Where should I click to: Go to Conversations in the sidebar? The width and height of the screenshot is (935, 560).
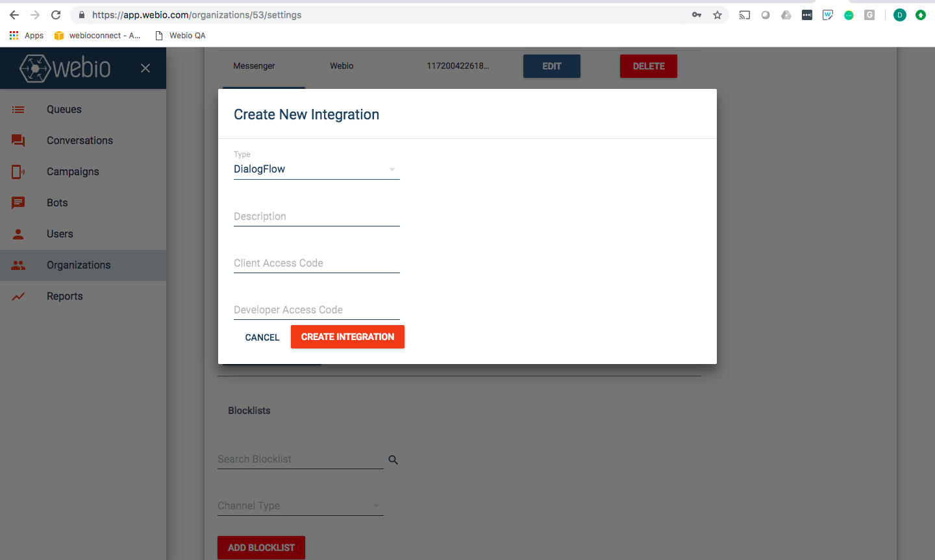(83, 141)
